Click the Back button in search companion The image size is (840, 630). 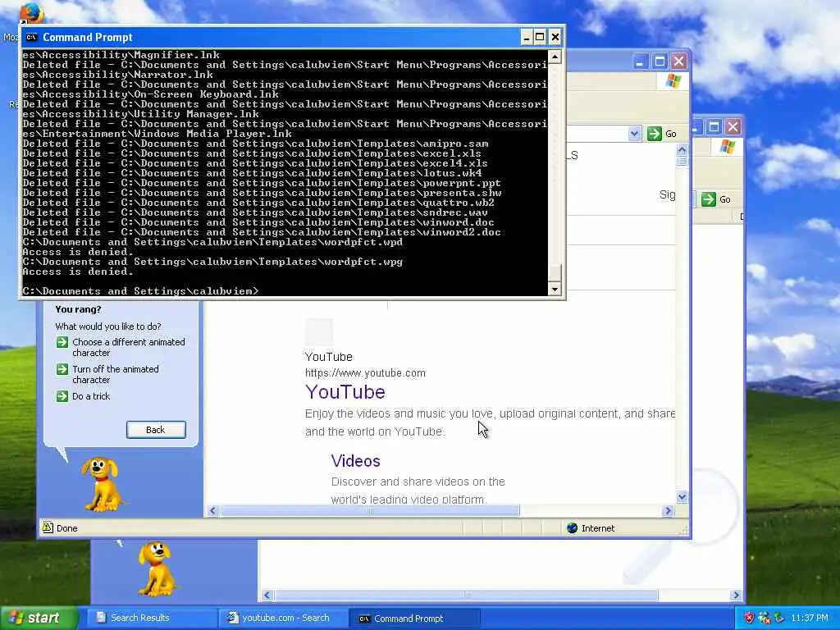tap(156, 430)
